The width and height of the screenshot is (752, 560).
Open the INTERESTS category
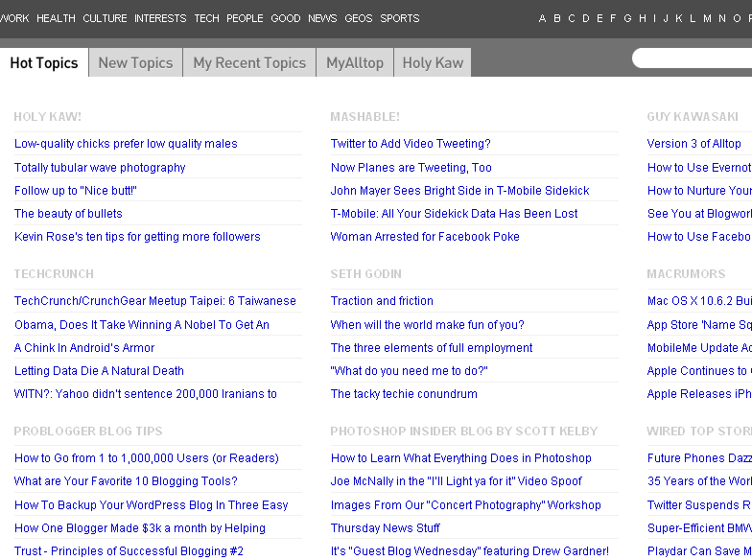[x=160, y=18]
